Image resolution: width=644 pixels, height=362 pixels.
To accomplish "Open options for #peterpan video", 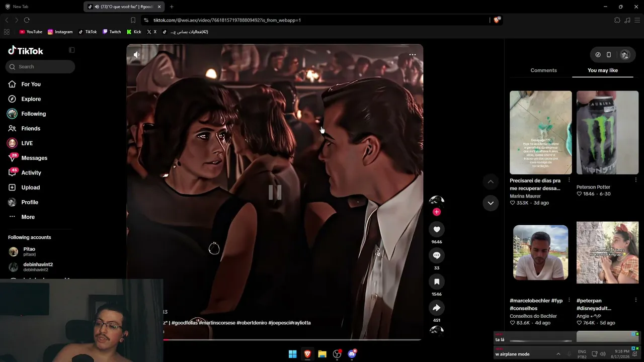I will 635,300.
